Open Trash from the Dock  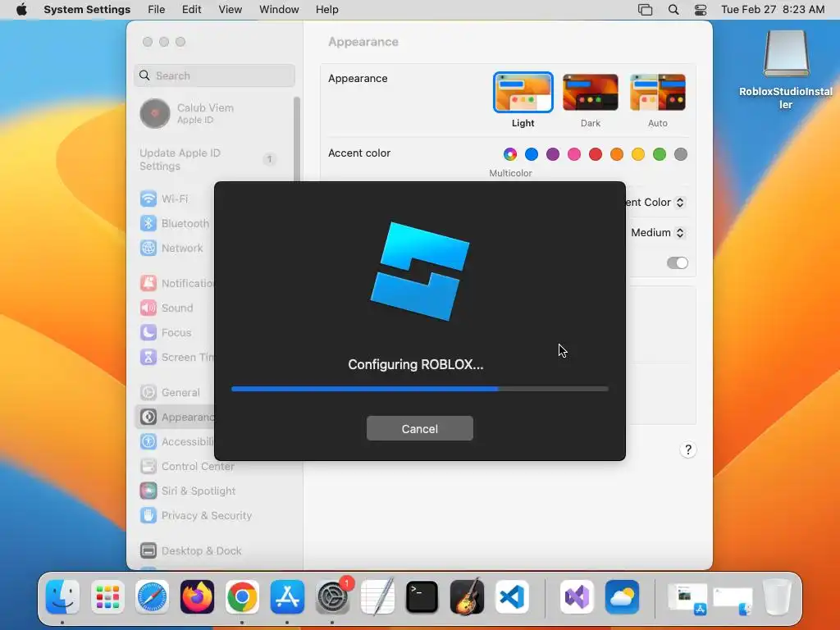(x=777, y=596)
